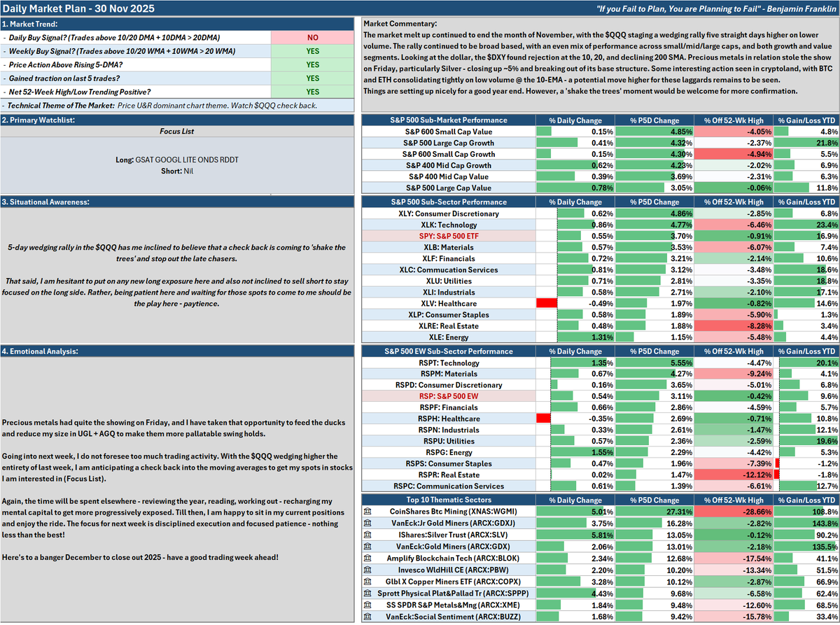This screenshot has height=625, width=840.
Task: Click '% Gain/Loss YTD' header in EW Sub-Sector table
Action: point(807,351)
